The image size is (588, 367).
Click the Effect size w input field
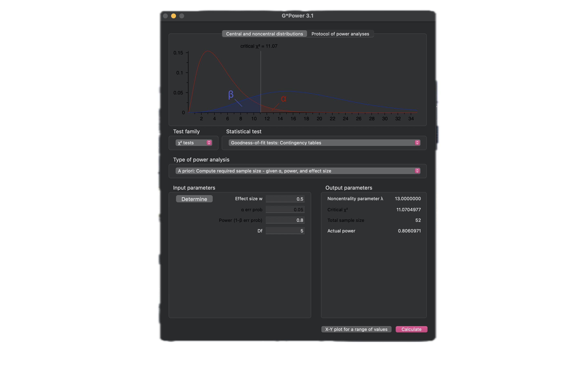285,199
